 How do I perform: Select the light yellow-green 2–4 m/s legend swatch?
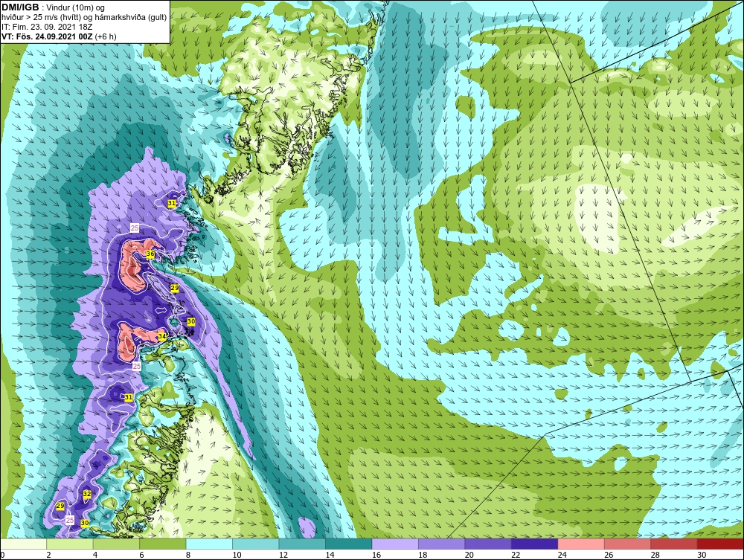coord(70,544)
